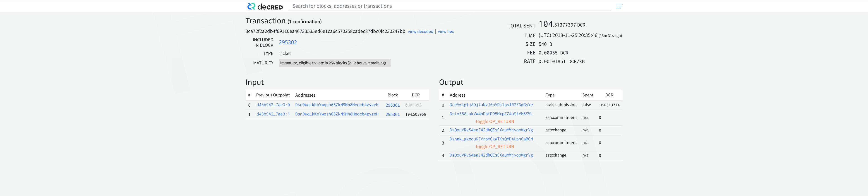The height and width of the screenshot is (196, 868).
Task: Select the transaction hash text
Action: 325,31
